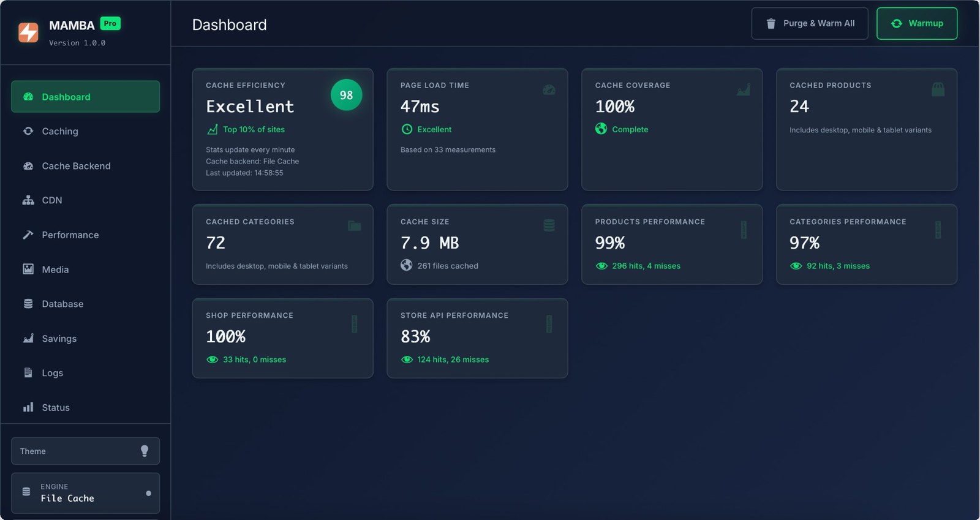Click the Mamba lightning bolt logo

pyautogui.click(x=28, y=32)
